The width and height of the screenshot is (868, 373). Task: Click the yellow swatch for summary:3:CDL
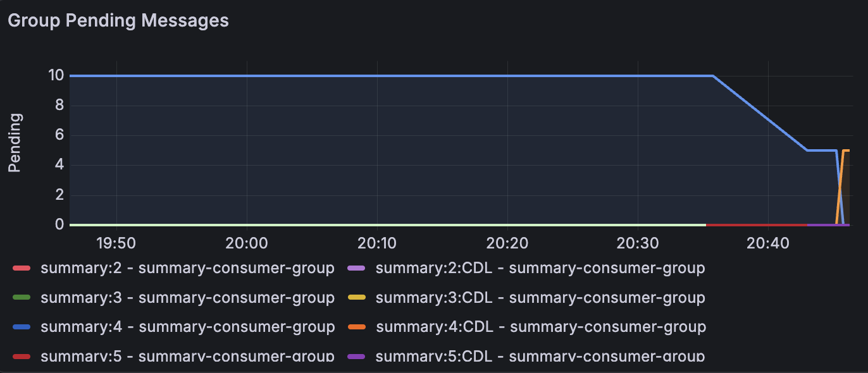click(357, 298)
